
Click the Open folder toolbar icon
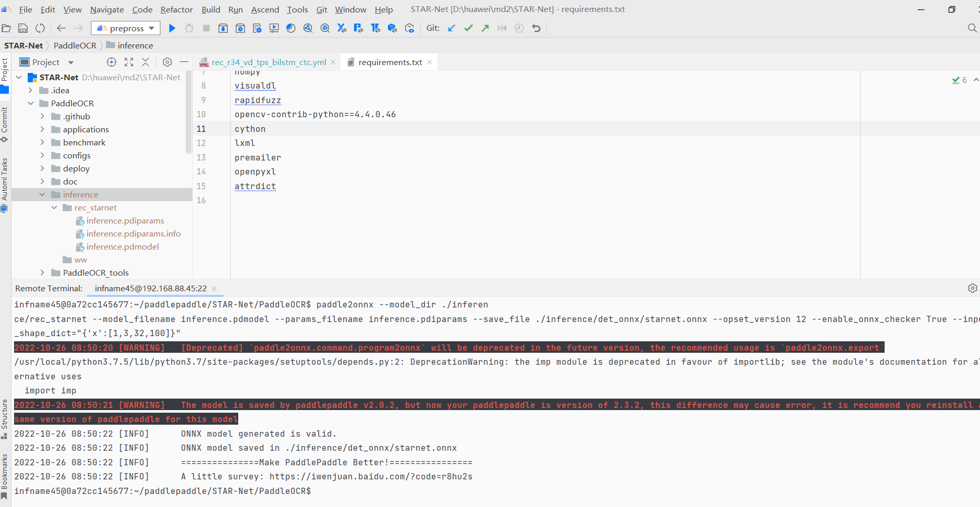[6, 28]
